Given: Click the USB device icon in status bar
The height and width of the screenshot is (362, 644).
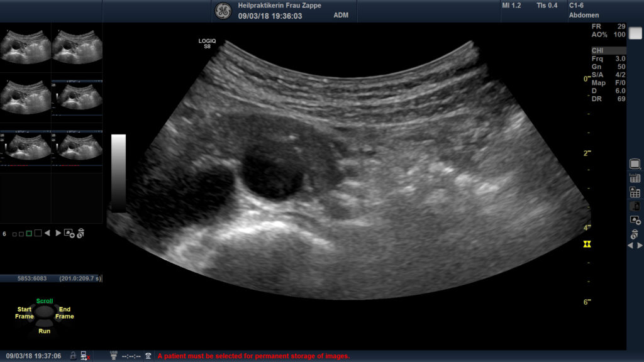Looking at the screenshot, I should [113, 356].
